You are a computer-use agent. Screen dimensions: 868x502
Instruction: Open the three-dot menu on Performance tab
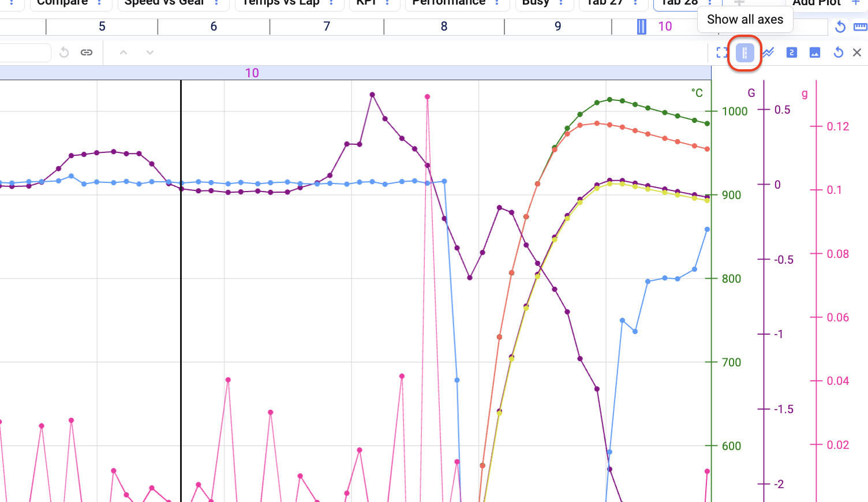(497, 2)
